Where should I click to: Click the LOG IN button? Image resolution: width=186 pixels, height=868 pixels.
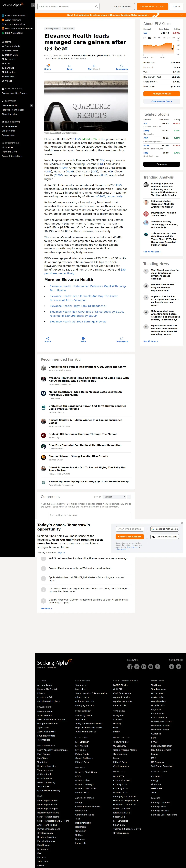click(x=176, y=6)
